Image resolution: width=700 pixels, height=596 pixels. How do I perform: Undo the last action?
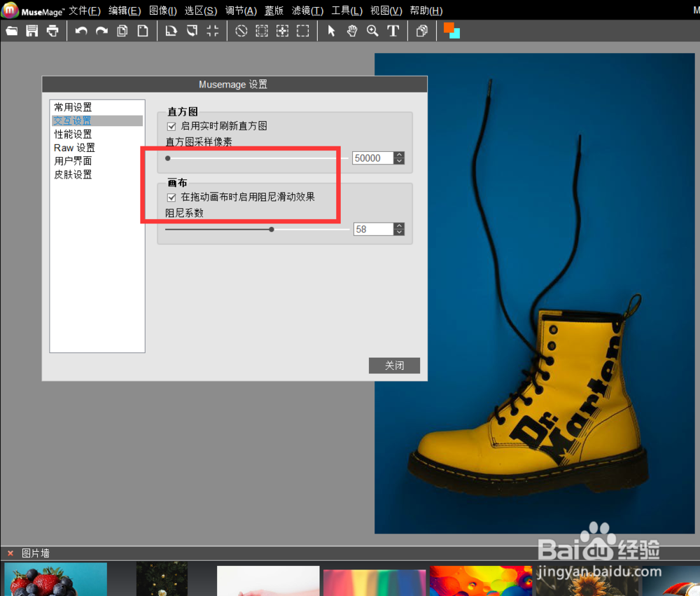pos(80,31)
